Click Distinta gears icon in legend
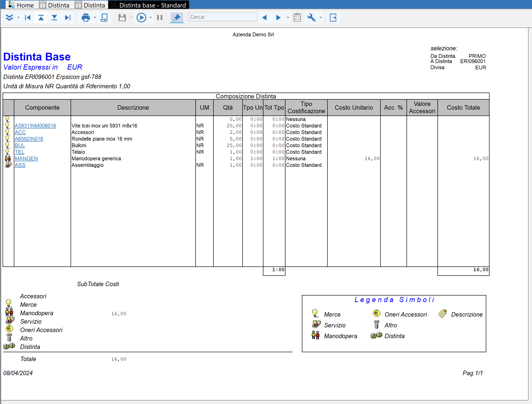The image size is (532, 404). pyautogui.click(x=376, y=335)
